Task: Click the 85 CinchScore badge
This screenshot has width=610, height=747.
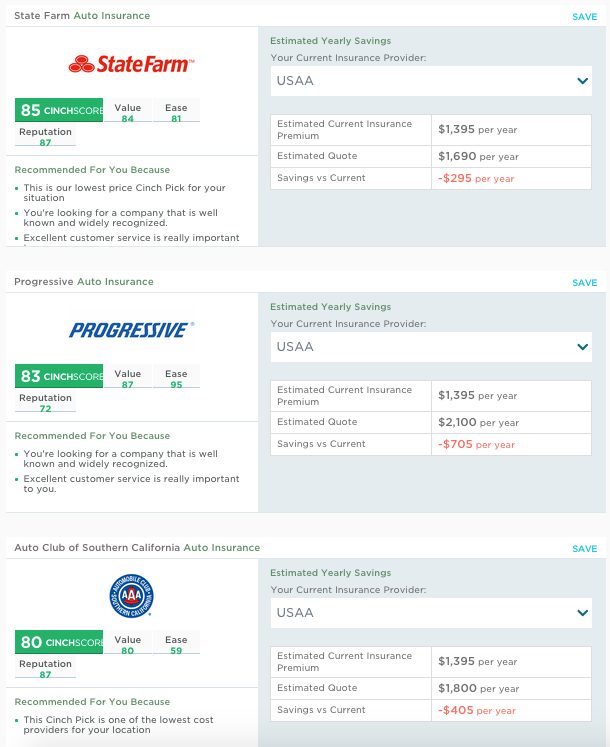Action: (x=59, y=110)
